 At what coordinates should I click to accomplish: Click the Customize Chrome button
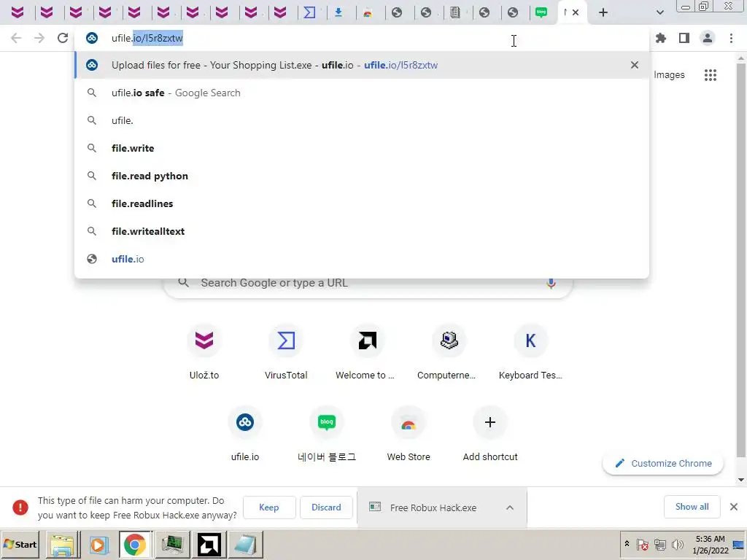pos(663,463)
